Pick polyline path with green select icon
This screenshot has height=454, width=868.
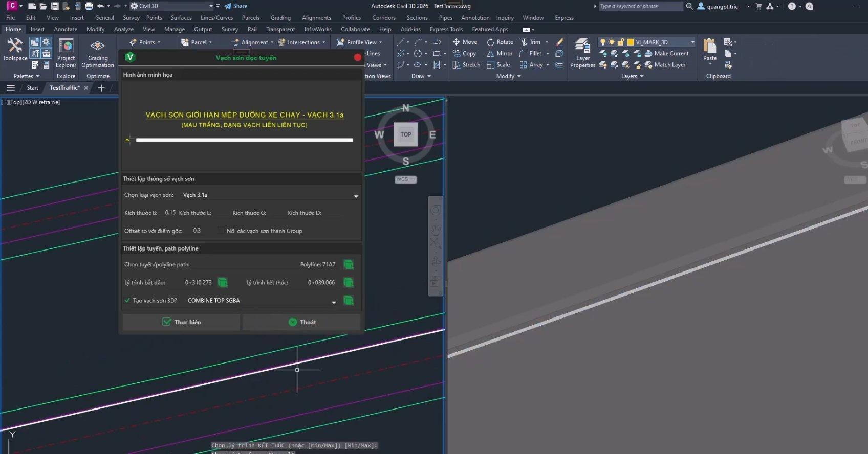[349, 264]
